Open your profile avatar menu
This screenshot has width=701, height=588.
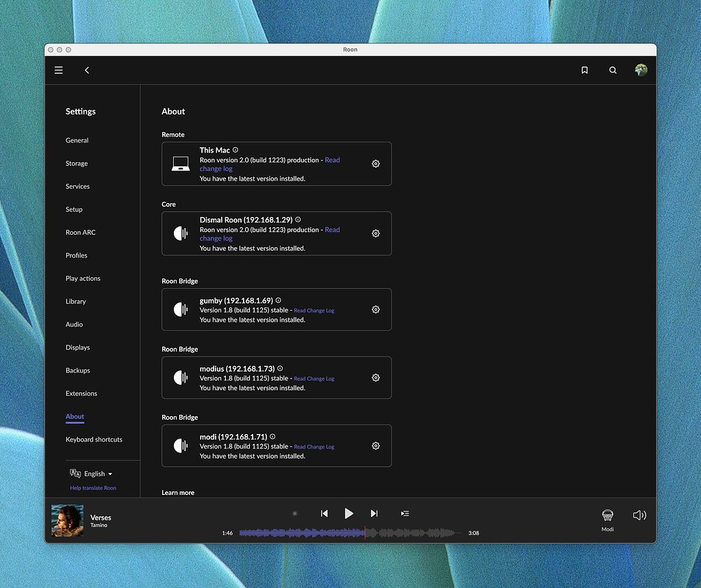point(641,70)
